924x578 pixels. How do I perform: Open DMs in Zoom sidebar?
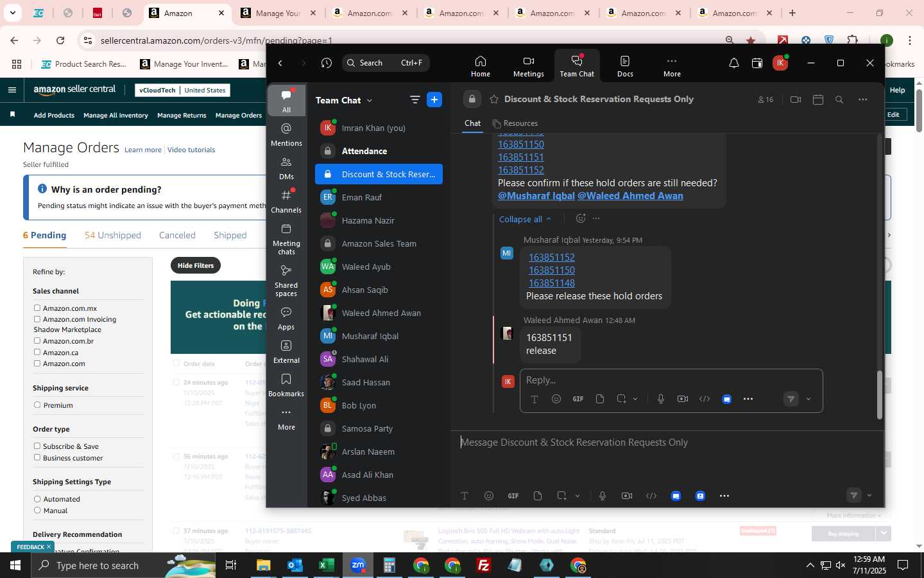pyautogui.click(x=286, y=168)
